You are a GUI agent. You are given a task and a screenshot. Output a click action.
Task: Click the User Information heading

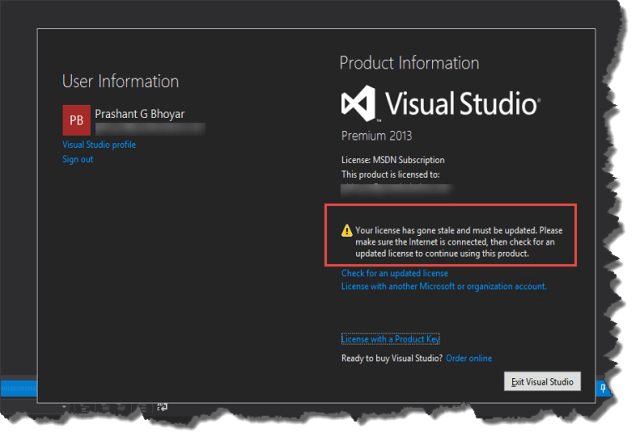click(x=120, y=81)
